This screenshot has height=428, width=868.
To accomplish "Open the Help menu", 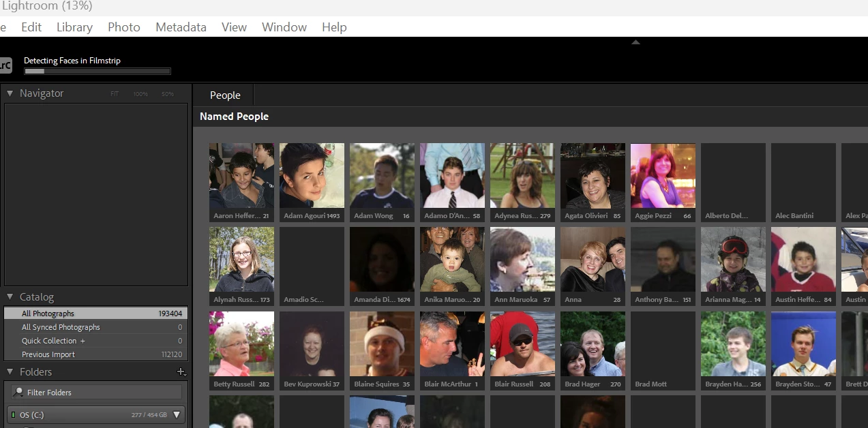I will 334,27.
